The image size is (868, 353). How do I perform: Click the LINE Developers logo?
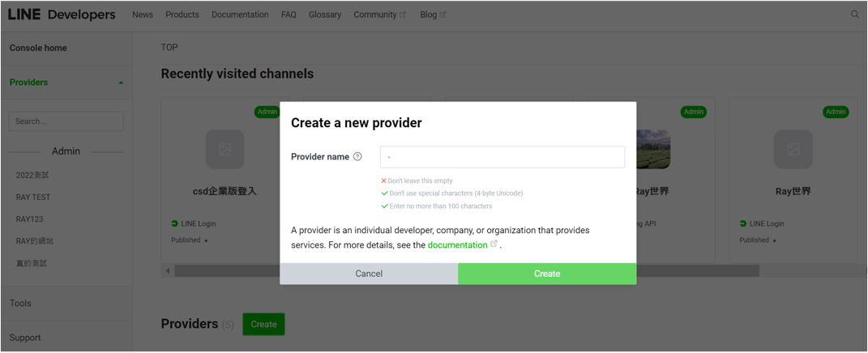tap(62, 15)
